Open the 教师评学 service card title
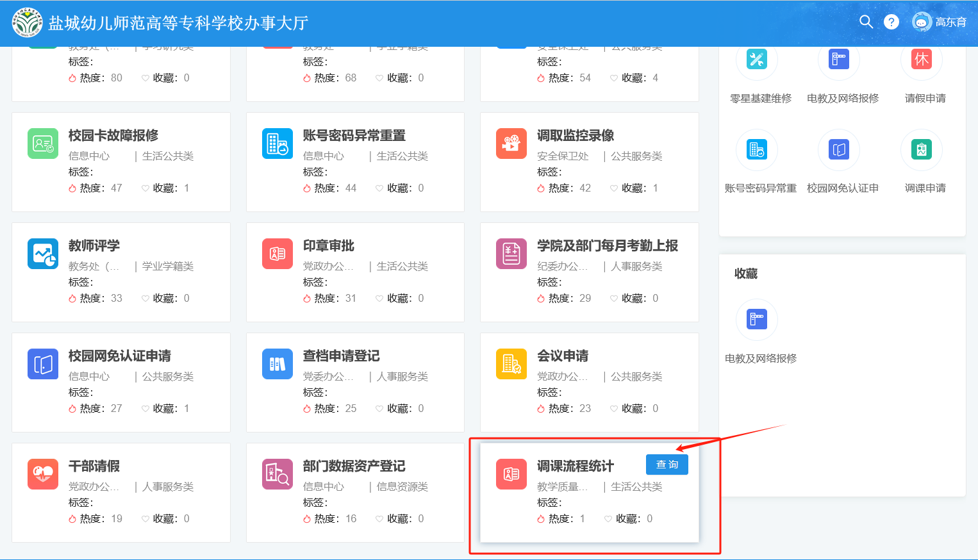Screen dimensions: 978x560 point(94,246)
